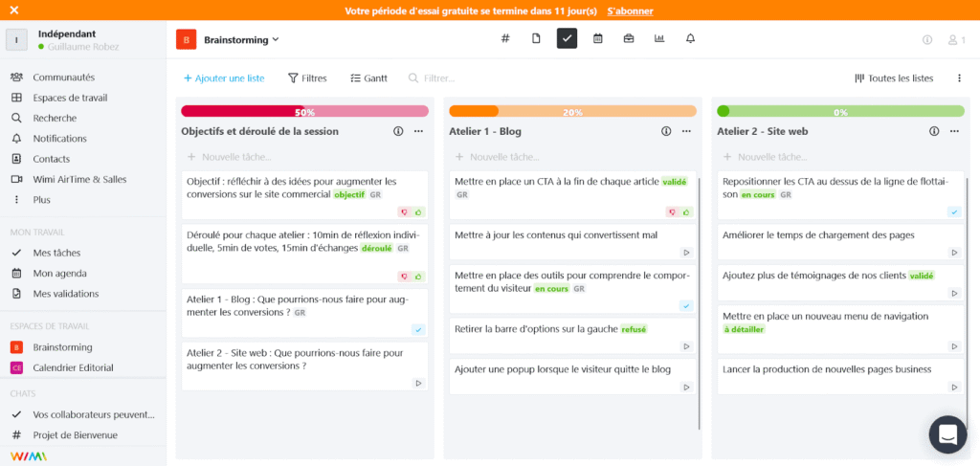
Task: Expand the Brainstorming workspace dropdown
Action: coord(276,40)
